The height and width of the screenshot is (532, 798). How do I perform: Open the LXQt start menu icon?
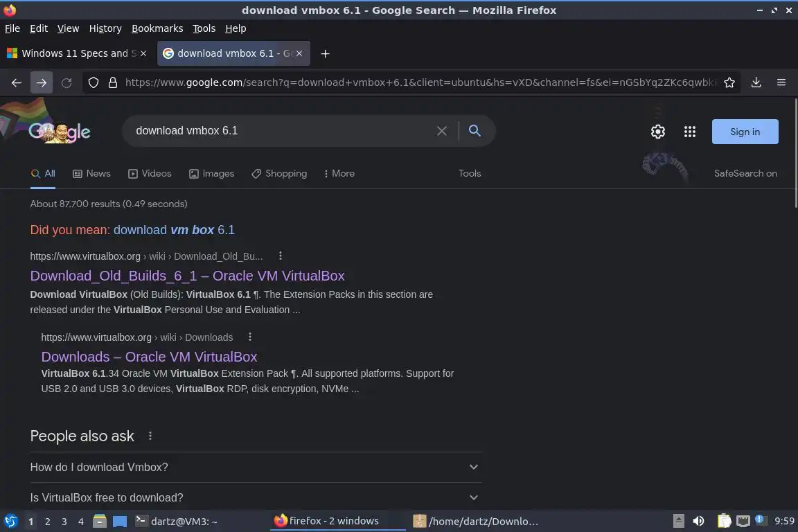tap(10, 521)
